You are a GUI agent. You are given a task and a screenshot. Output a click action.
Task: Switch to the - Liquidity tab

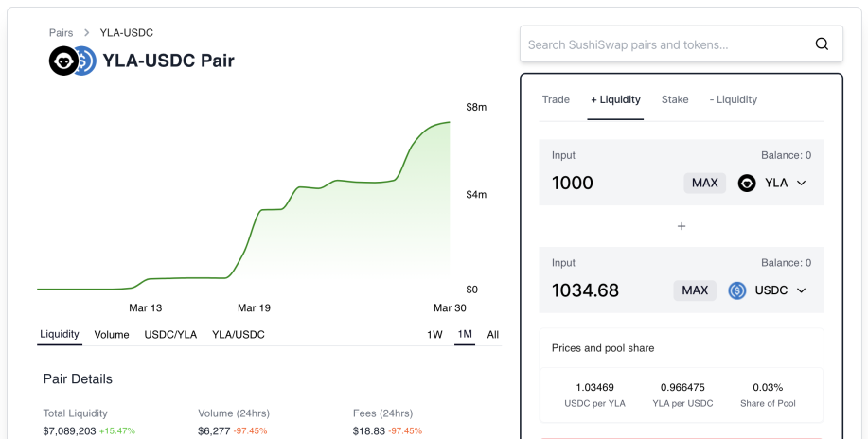pos(734,99)
